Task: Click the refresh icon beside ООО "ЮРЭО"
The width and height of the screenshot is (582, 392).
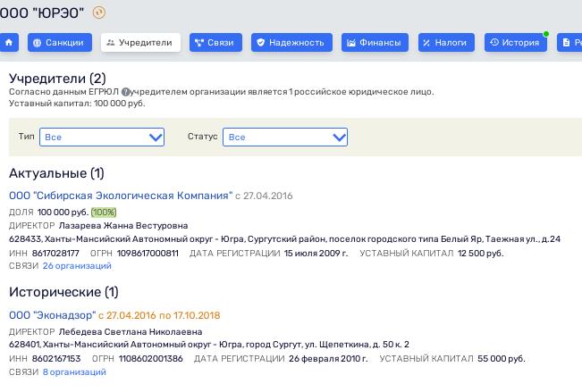Action: point(98,13)
